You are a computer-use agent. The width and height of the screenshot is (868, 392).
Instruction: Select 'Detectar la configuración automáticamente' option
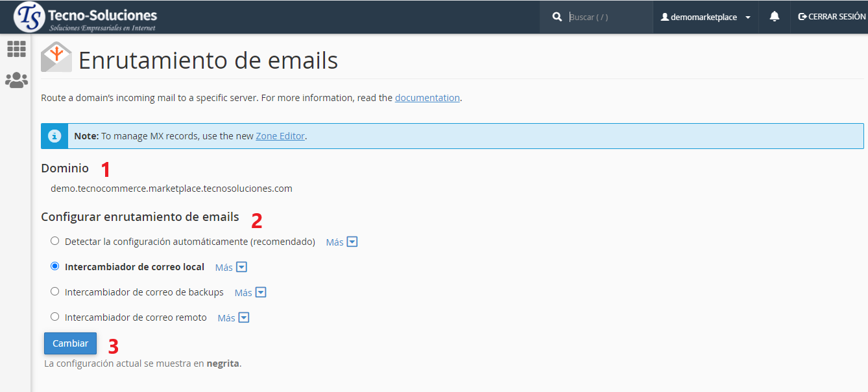pos(54,240)
